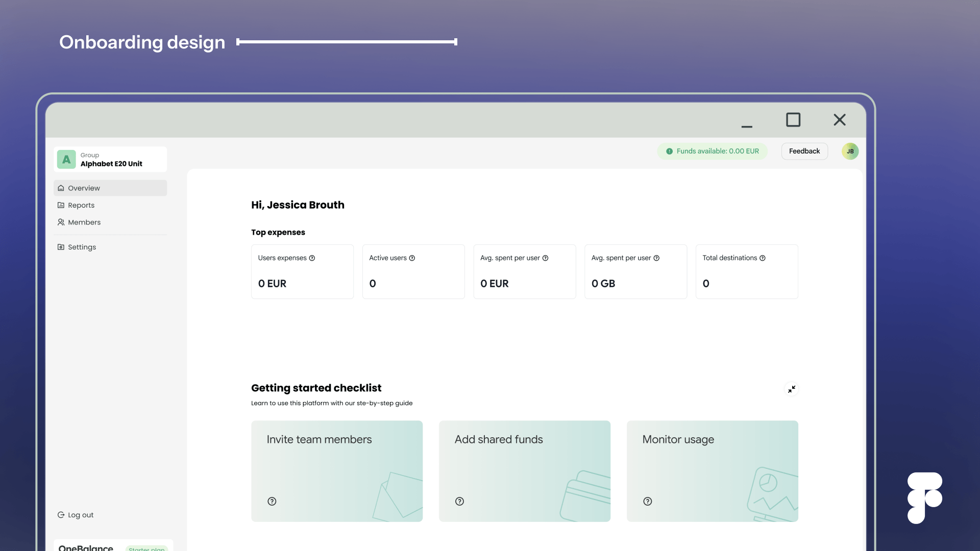Viewport: 980px width, 551px height.
Task: Click help icon on Invite team members card
Action: coord(272,502)
